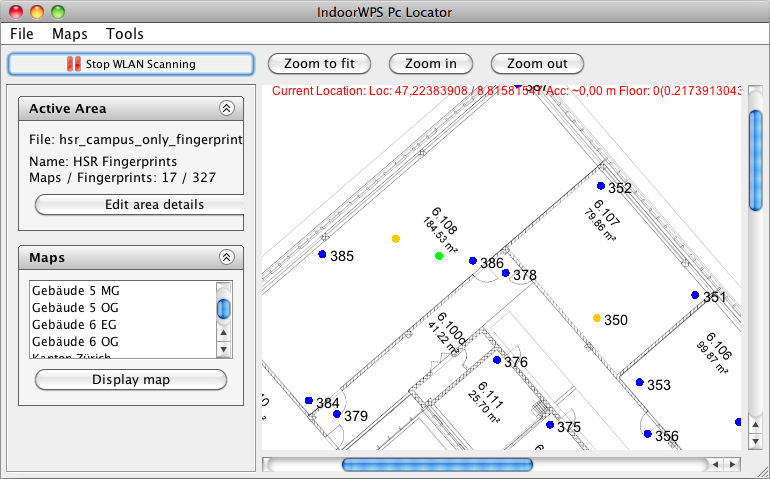Click blue fingerprint dot 375

click(x=550, y=425)
